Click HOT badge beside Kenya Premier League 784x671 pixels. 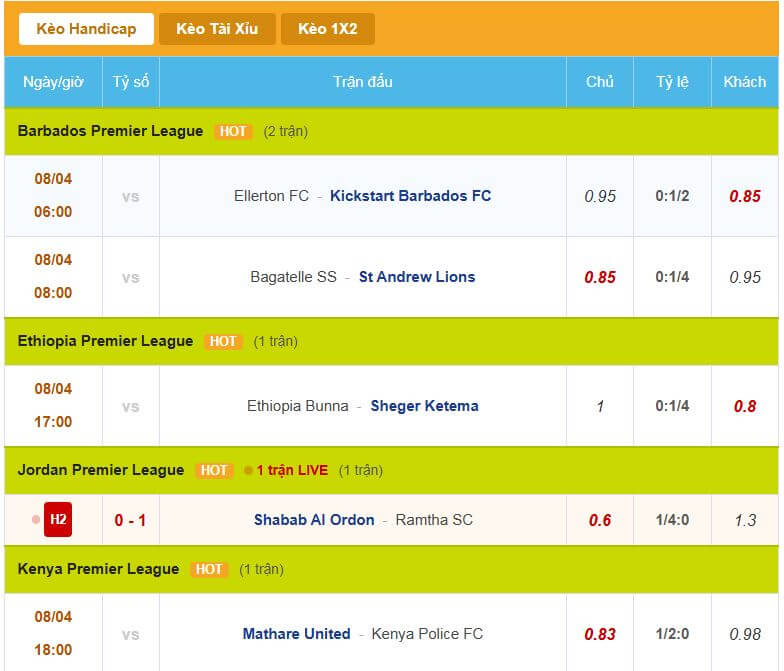209,569
